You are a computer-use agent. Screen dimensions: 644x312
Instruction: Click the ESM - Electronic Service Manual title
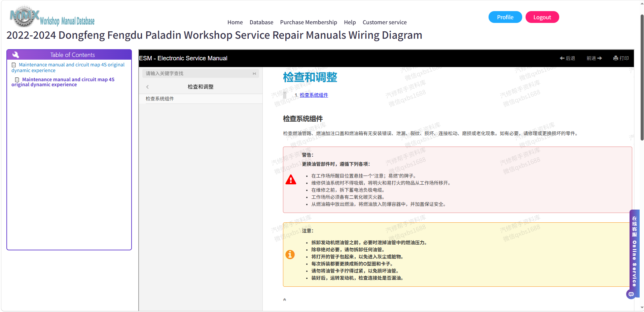click(x=183, y=58)
